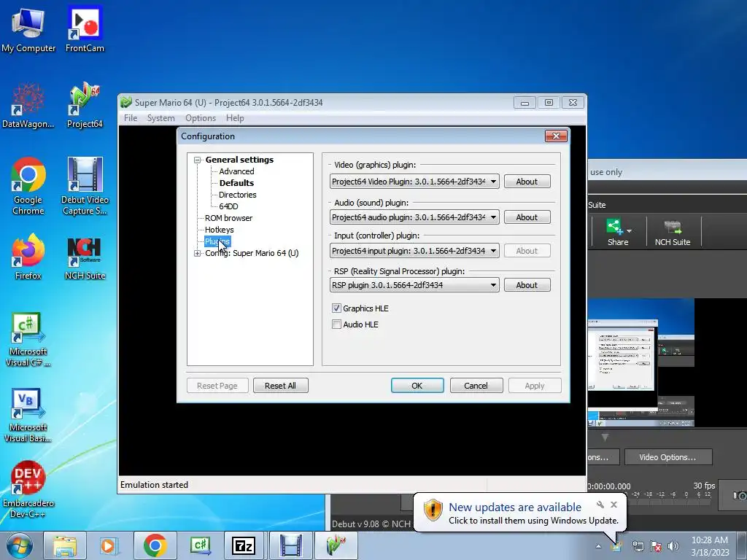The height and width of the screenshot is (560, 747).
Task: Toggle the Graphics HLE checkbox
Action: [x=336, y=308]
